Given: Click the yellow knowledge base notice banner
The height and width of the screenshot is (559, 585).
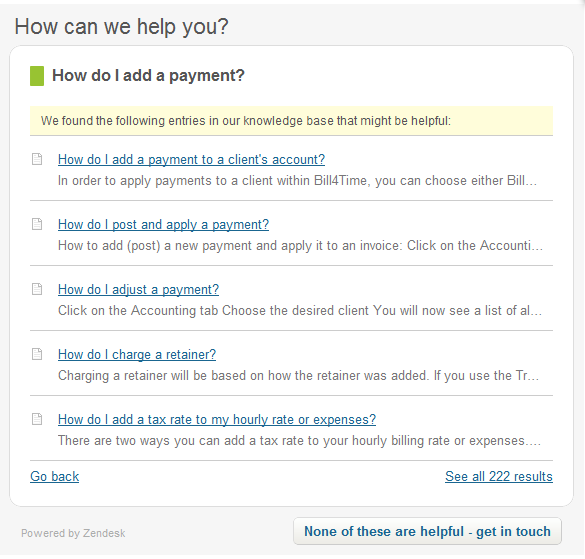Looking at the screenshot, I should 291,121.
